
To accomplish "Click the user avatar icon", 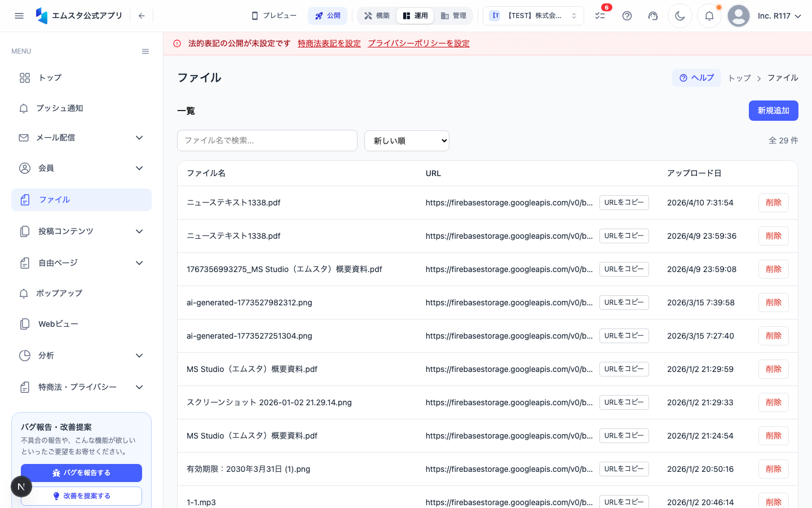I will (739, 16).
